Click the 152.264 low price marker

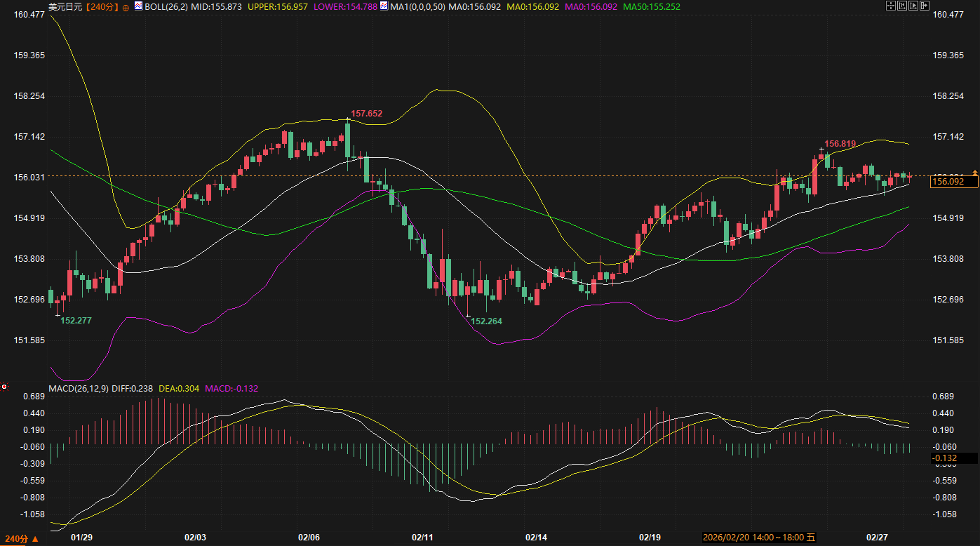click(x=487, y=321)
